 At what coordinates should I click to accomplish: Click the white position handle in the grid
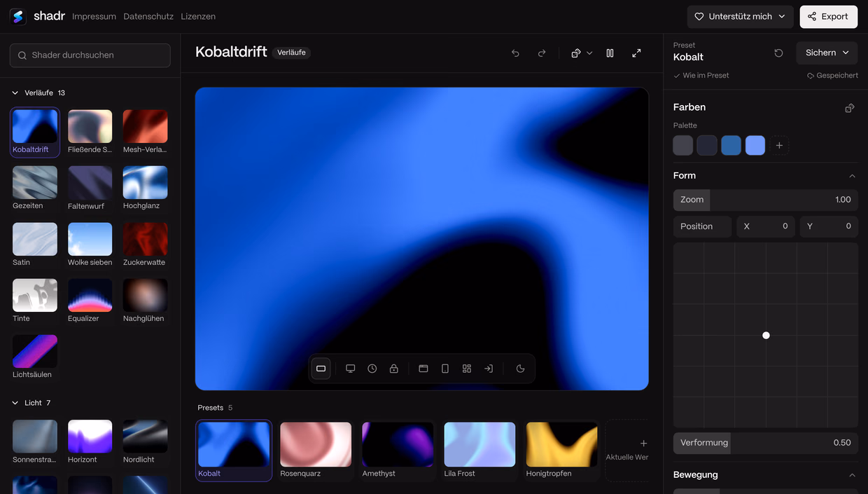coord(766,336)
